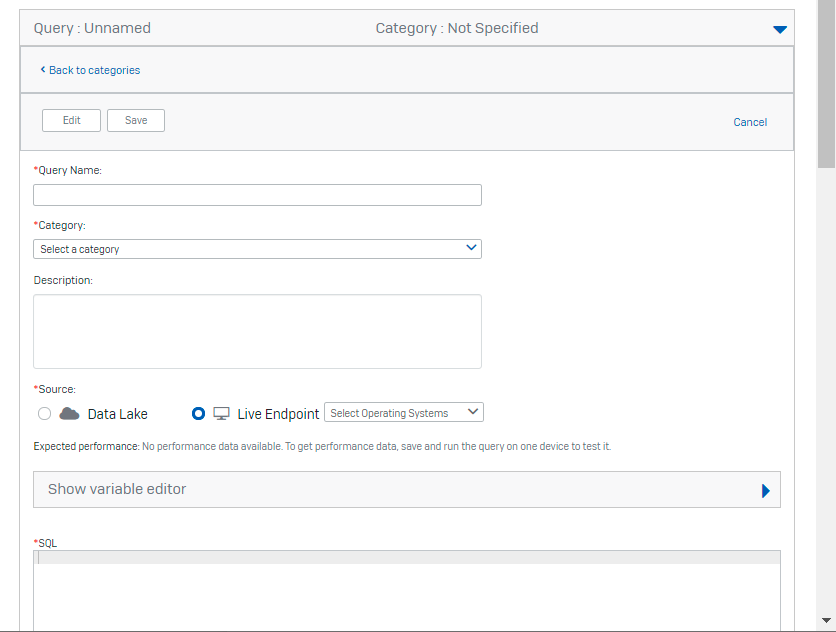Select the Live Endpoint radio button

pyautogui.click(x=198, y=413)
